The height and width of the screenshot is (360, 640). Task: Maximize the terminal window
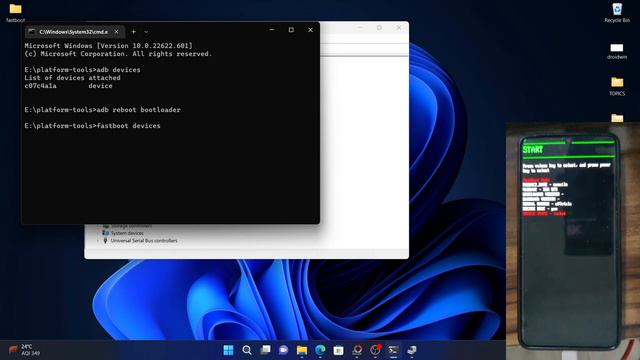pos(291,29)
